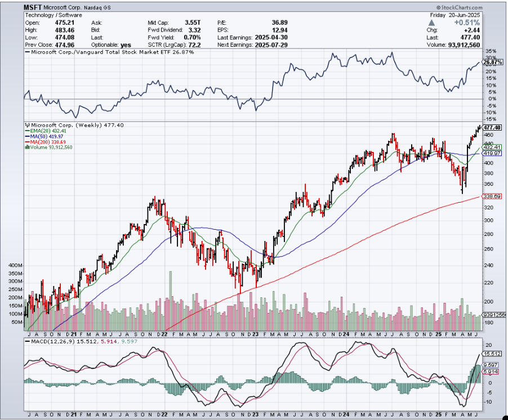This screenshot has width=508, height=420.
Task: Click the volume bars icon in the price legend
Action: pyautogui.click(x=27, y=147)
